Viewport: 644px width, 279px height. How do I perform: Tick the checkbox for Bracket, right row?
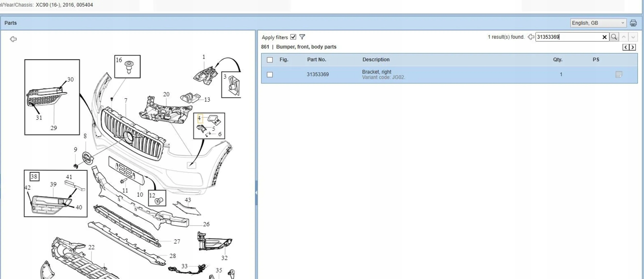(270, 74)
